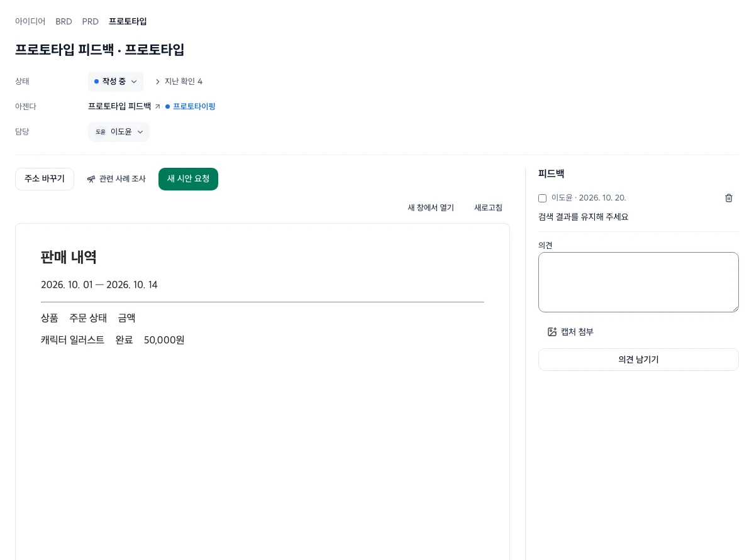Switch to the 아이디어 tab
754x560 pixels.
[x=30, y=21]
